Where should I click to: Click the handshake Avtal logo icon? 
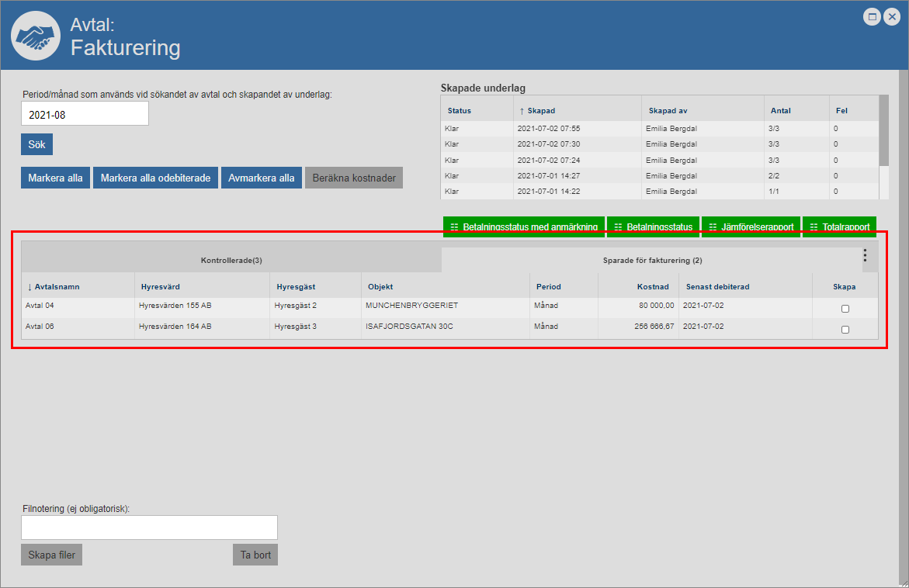[x=36, y=36]
